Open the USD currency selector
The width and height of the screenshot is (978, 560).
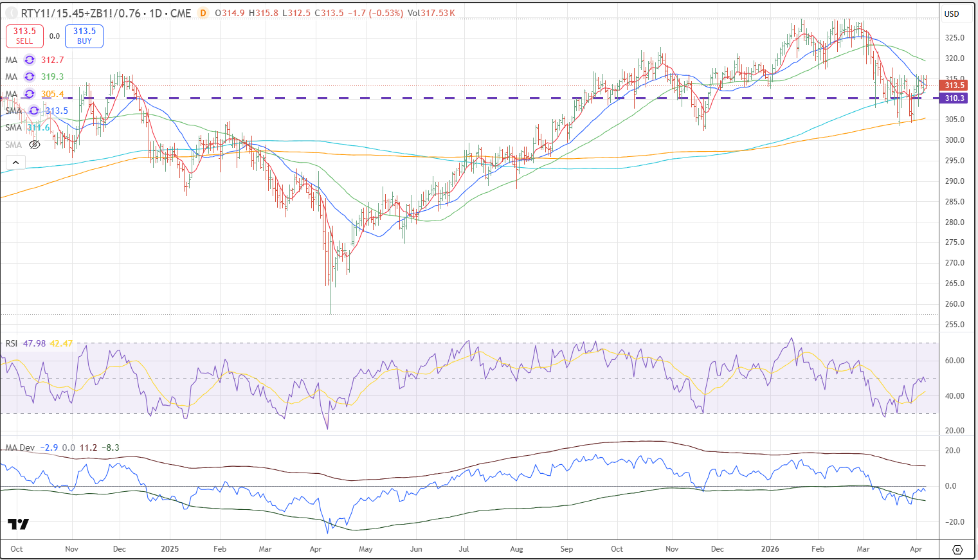point(952,14)
